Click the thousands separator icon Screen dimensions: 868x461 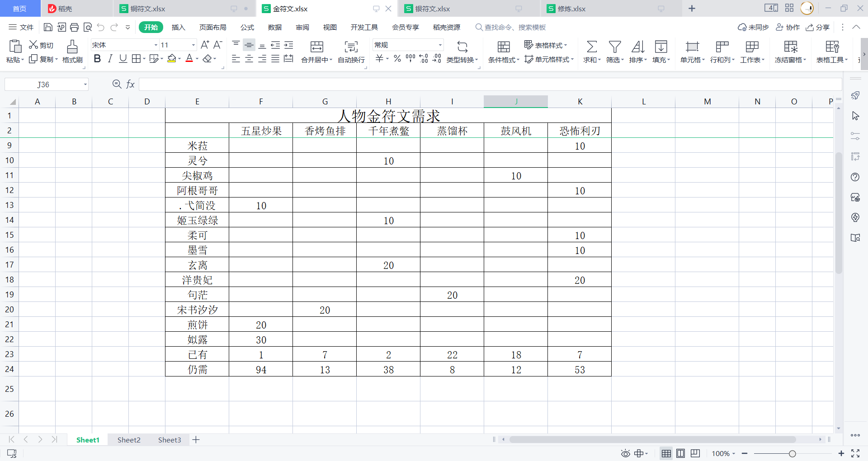click(x=410, y=59)
